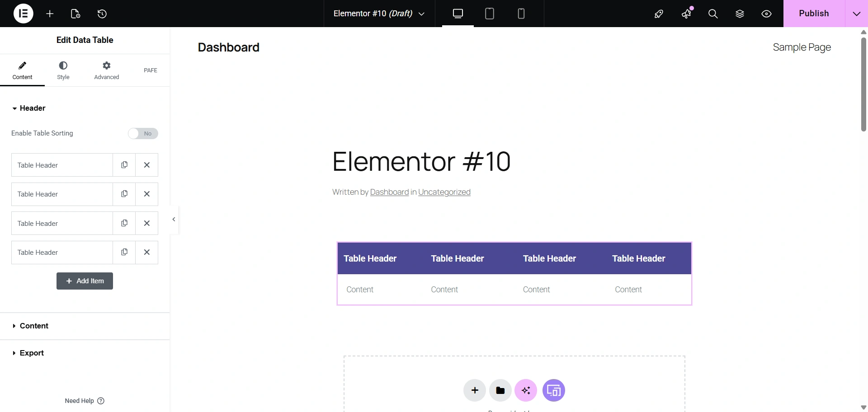Toggle Enable Table Sorting switch
The width and height of the screenshot is (868, 412).
click(143, 133)
